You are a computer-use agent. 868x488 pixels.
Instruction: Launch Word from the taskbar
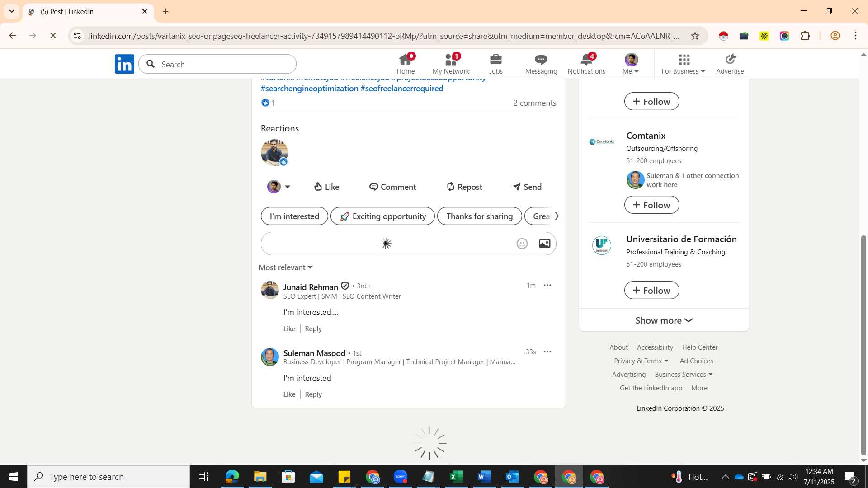click(x=484, y=477)
